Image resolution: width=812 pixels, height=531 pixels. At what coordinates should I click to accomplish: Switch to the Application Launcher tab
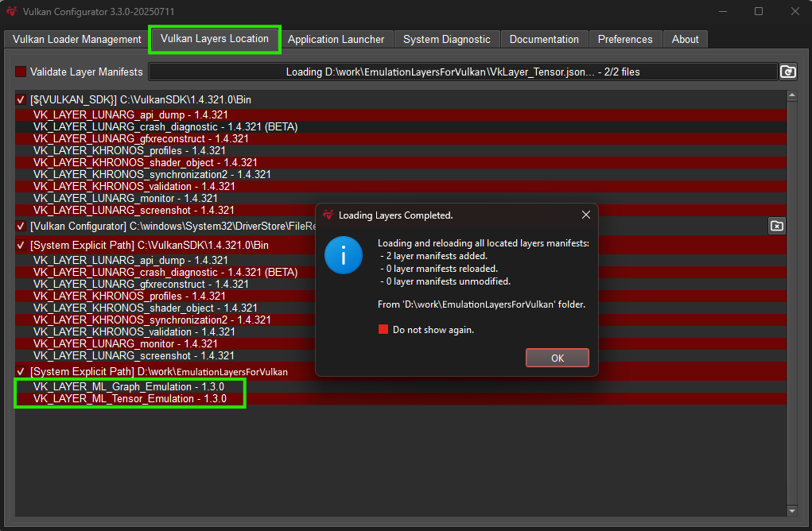[337, 39]
